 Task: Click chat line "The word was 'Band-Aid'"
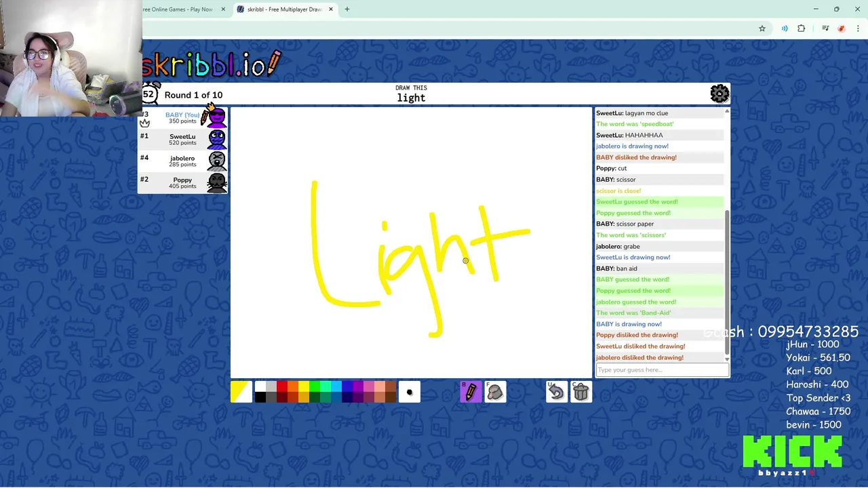click(x=659, y=313)
